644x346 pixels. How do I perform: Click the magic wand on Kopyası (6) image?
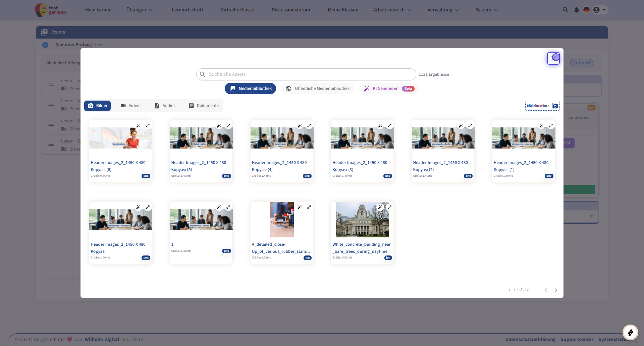(x=138, y=126)
